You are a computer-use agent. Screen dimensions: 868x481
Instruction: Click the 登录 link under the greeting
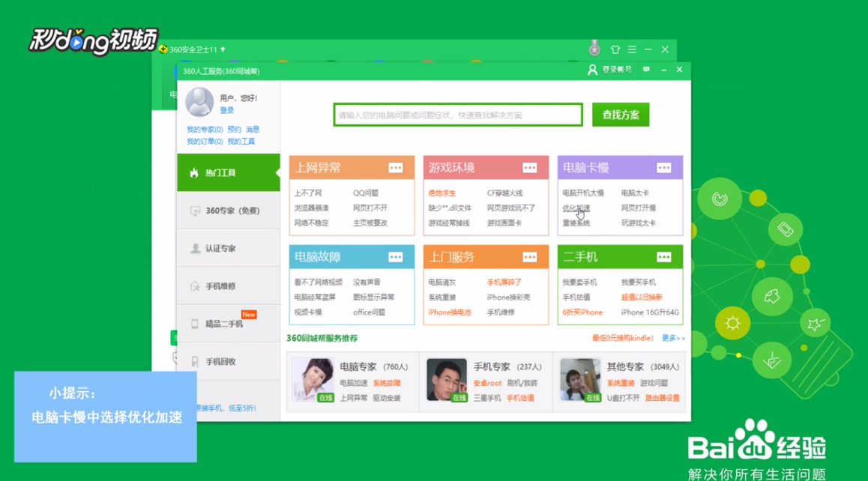[x=227, y=110]
